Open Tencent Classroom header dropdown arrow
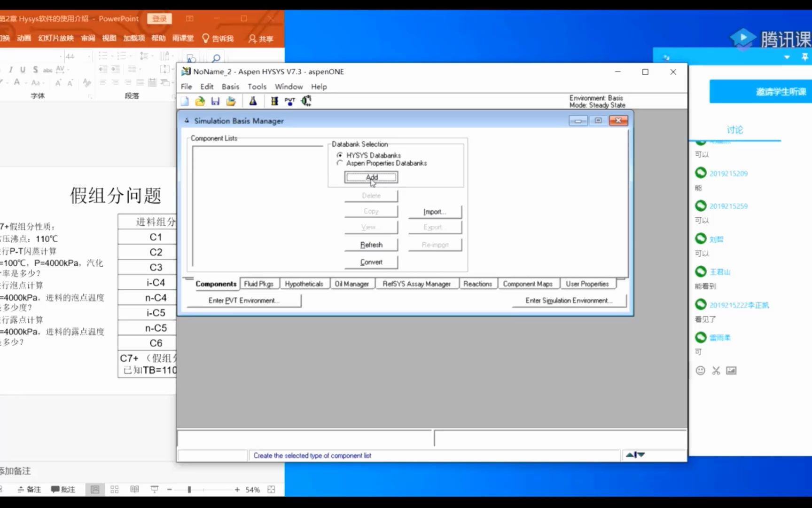Image resolution: width=812 pixels, height=508 pixels. [787, 57]
